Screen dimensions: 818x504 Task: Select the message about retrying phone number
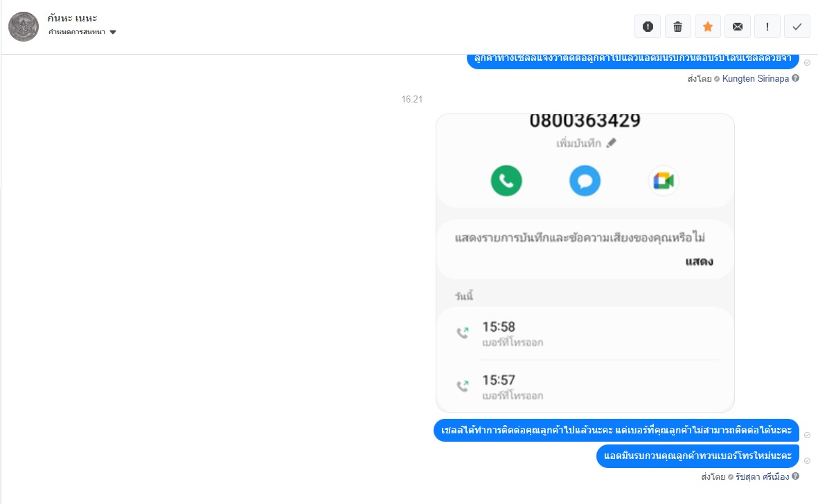tap(697, 456)
